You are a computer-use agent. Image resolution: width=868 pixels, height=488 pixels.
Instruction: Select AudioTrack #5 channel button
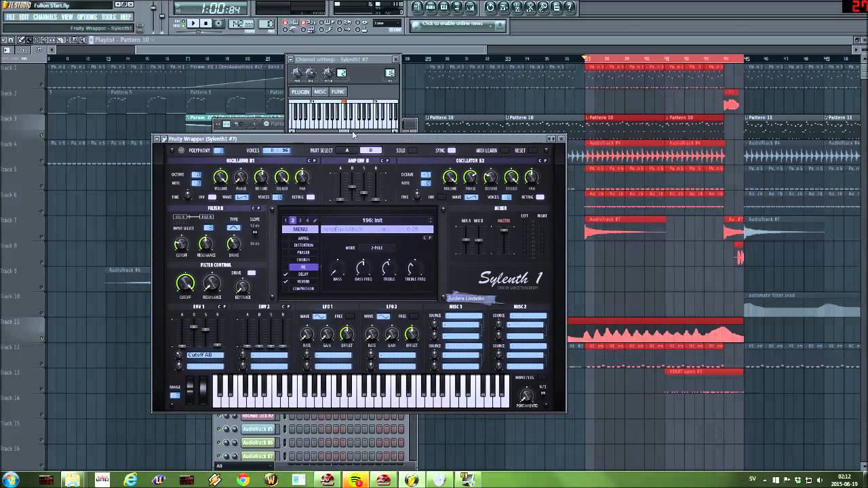coord(258,429)
